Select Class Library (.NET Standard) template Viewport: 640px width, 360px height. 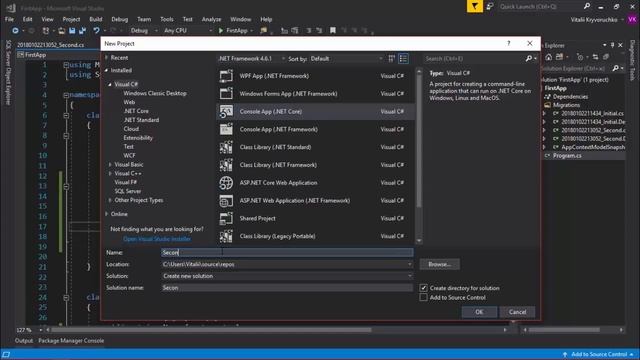(x=315, y=147)
